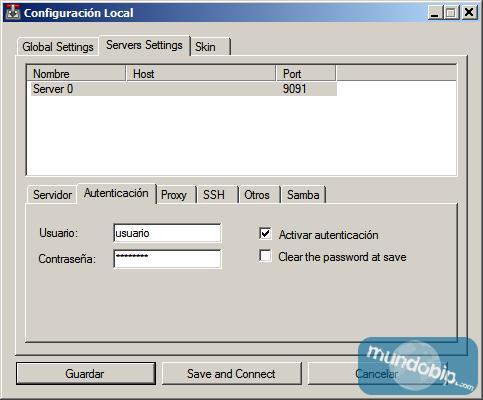Click Save and Connect button
Viewport: 483px width, 400px height.
pyautogui.click(x=231, y=374)
